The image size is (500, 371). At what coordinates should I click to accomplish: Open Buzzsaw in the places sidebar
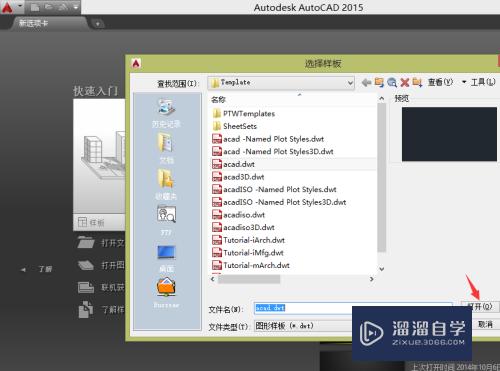click(x=166, y=293)
